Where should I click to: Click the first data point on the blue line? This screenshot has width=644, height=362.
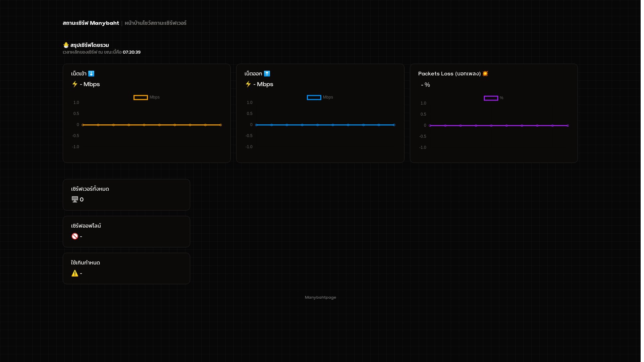click(256, 125)
